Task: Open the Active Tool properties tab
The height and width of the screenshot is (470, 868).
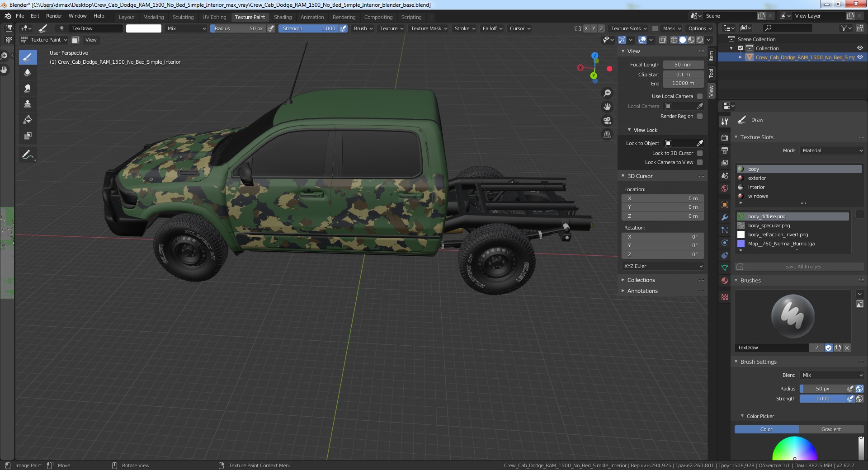Action: (x=725, y=122)
